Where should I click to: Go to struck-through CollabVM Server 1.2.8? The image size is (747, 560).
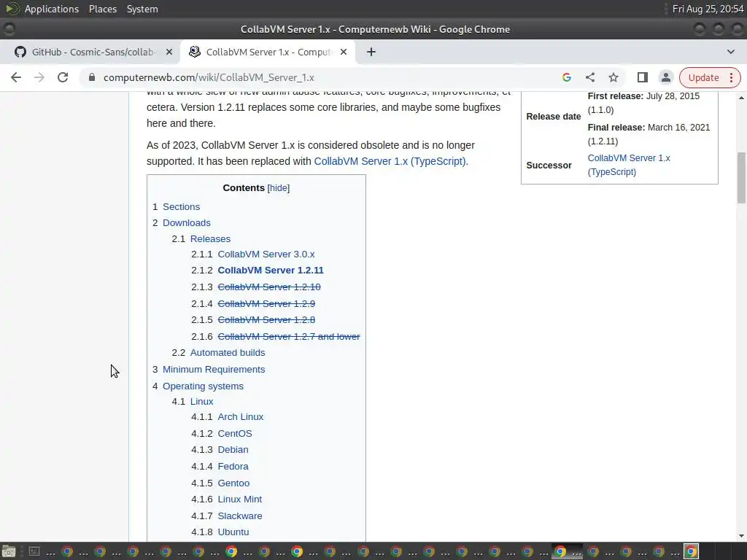click(266, 320)
